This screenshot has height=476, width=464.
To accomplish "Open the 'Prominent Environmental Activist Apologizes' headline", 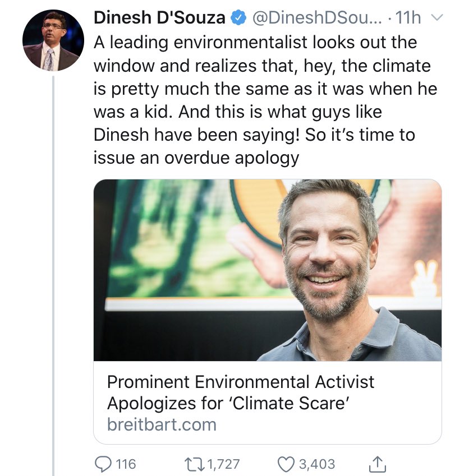I will 240,392.
